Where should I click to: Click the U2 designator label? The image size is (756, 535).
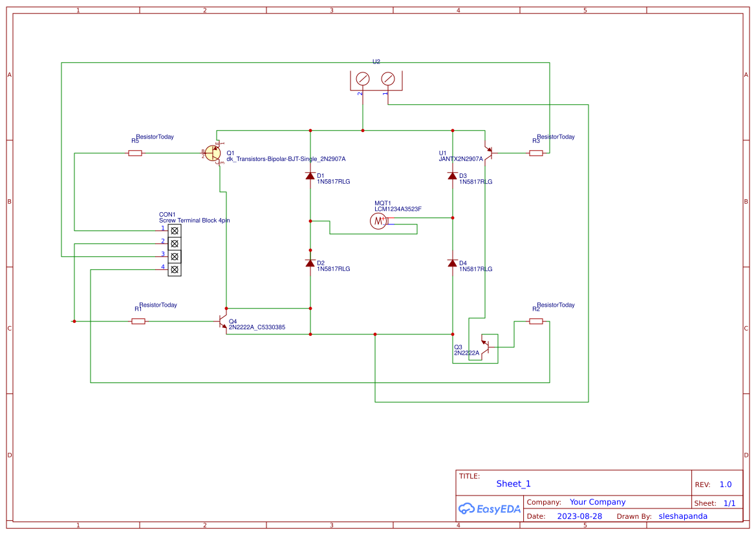(376, 61)
